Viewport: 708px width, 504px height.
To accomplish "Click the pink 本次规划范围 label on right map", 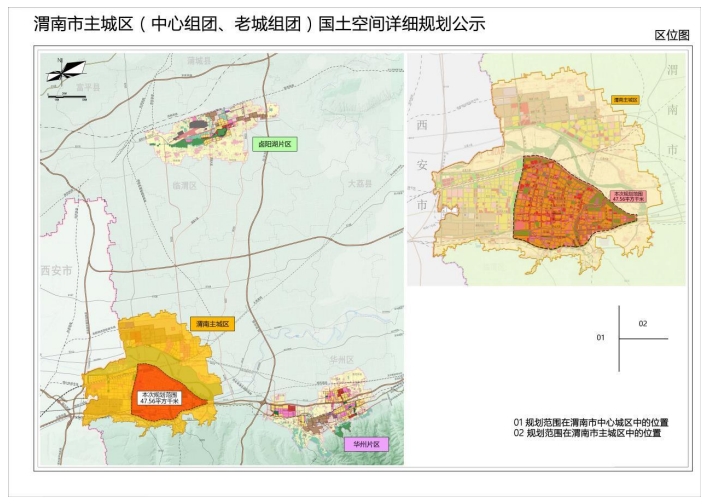I will pyautogui.click(x=629, y=197).
